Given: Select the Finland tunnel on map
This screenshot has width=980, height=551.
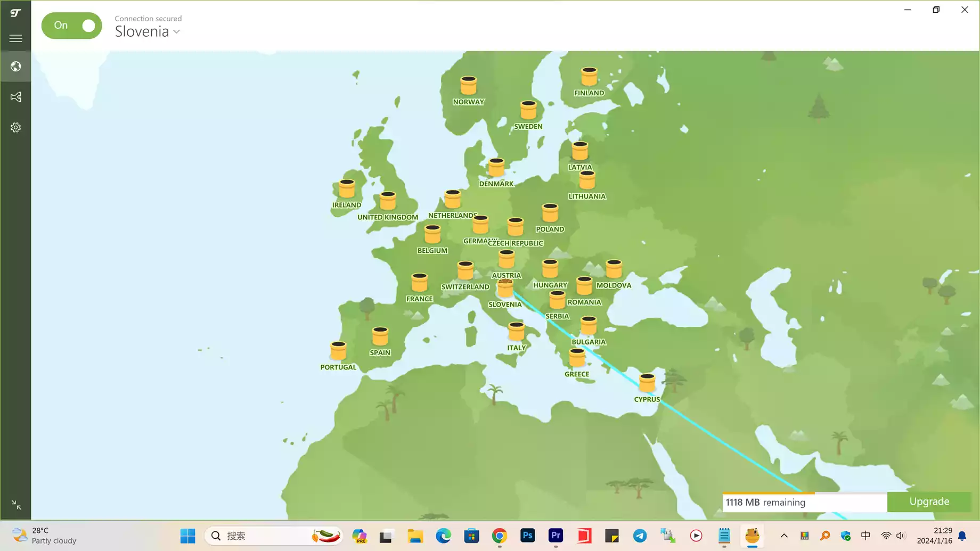Looking at the screenshot, I should tap(589, 77).
